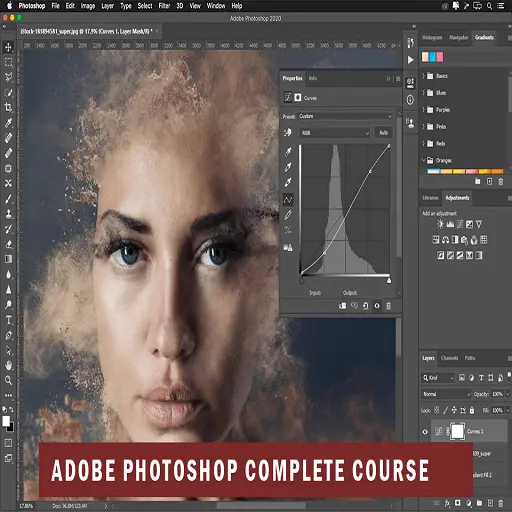Switch to the Channels tab
Viewport: 512px width, 512px height.
point(449,358)
